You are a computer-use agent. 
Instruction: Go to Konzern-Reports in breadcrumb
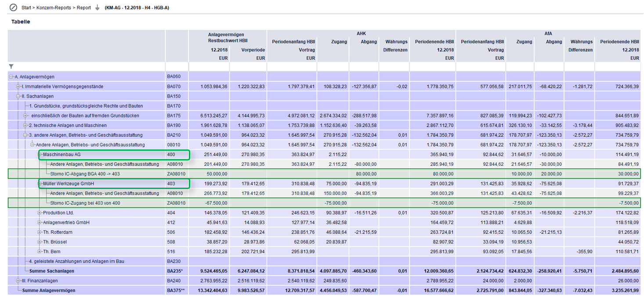point(54,7)
